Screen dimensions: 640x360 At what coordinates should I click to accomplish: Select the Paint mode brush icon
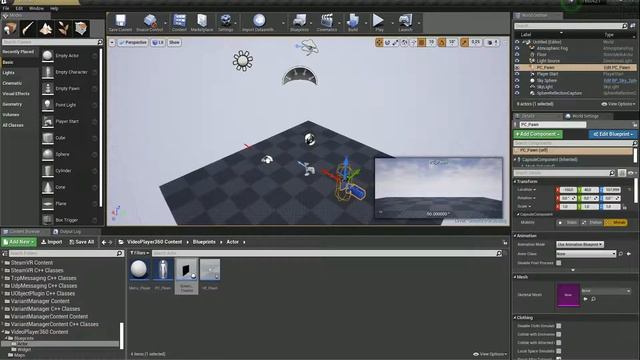click(x=28, y=29)
